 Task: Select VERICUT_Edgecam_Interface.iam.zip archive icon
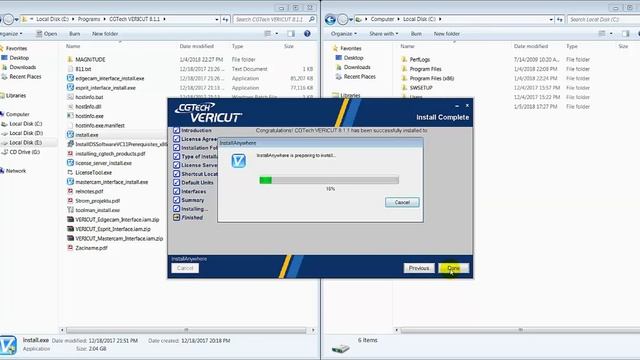[70, 220]
